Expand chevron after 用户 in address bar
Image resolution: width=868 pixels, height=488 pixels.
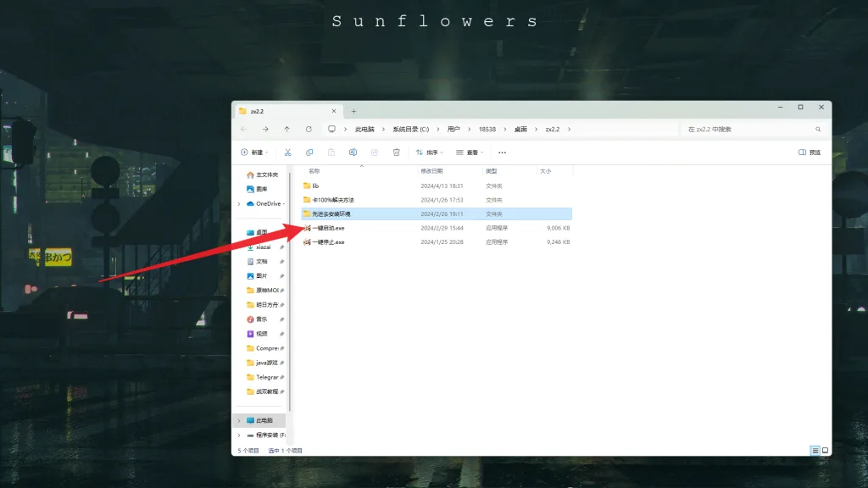tap(469, 129)
